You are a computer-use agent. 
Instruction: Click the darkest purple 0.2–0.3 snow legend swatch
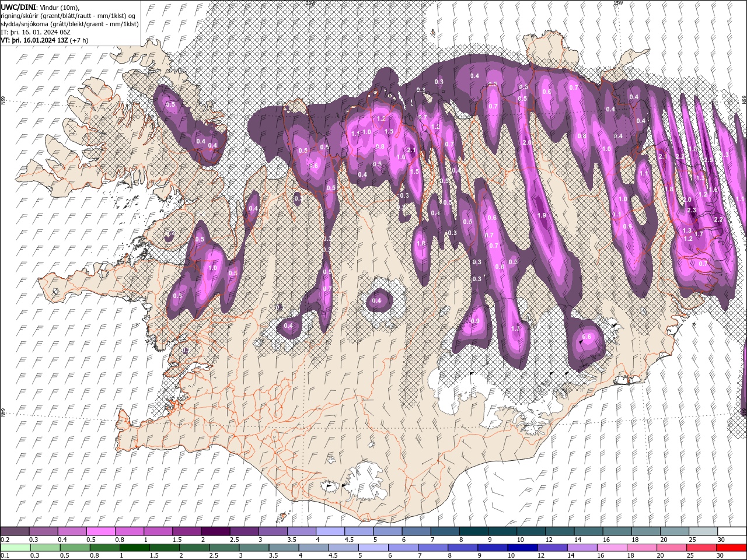pyautogui.click(x=15, y=531)
